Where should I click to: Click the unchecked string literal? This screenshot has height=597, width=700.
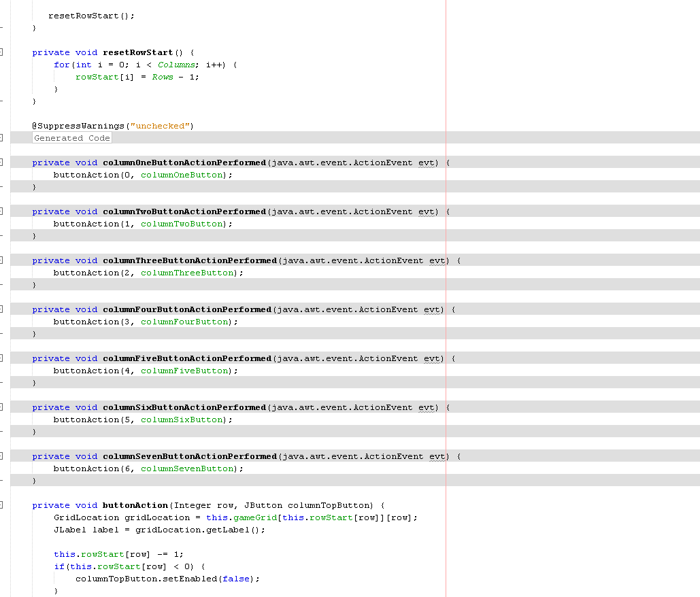(160, 125)
